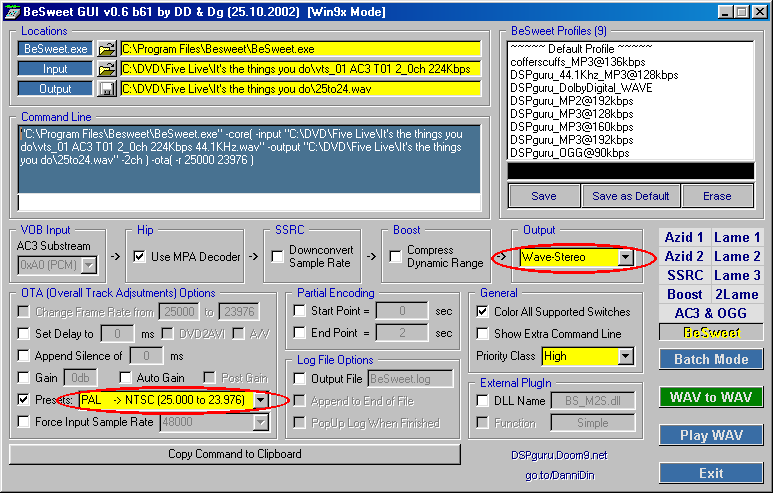This screenshot has height=493, width=773.
Task: Uncheck the Presets checkbox
Action: 23,399
